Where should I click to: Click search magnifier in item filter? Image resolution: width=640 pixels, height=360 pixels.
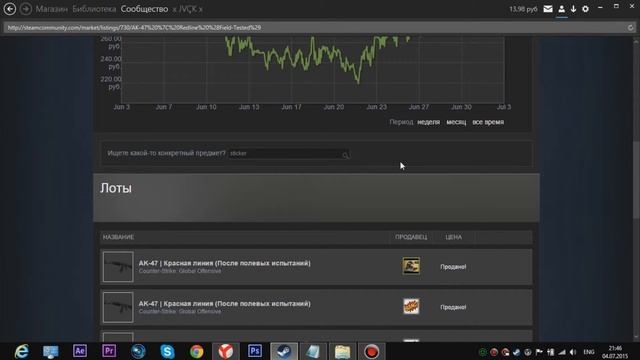pyautogui.click(x=345, y=155)
